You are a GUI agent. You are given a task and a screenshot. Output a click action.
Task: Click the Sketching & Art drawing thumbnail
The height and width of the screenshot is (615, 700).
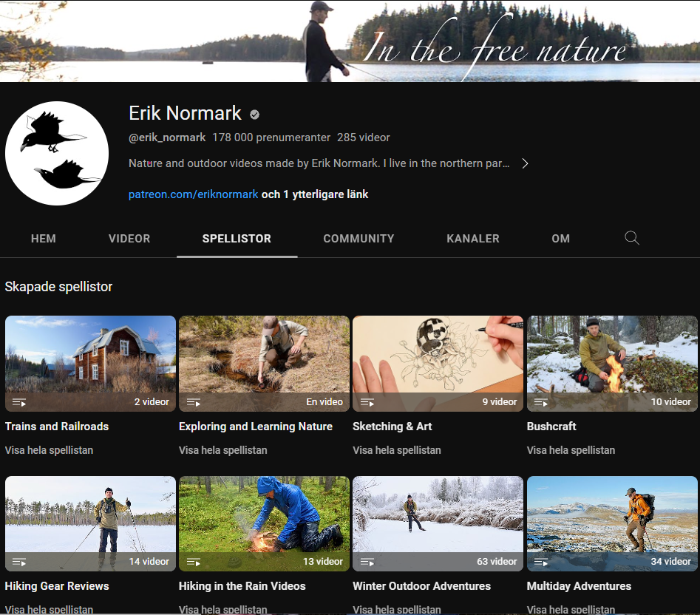(438, 363)
